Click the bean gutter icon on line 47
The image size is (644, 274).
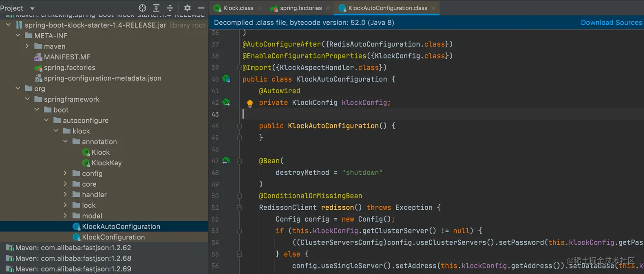click(226, 161)
